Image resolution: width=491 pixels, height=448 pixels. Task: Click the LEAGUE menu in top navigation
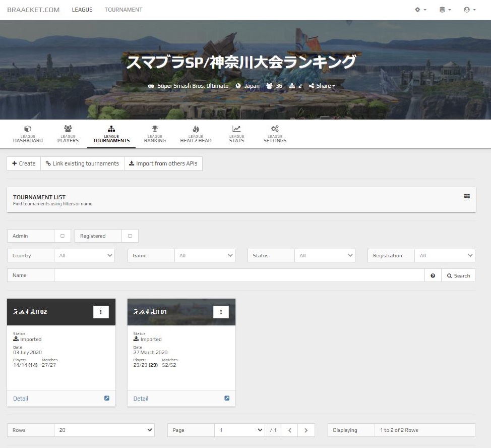pyautogui.click(x=82, y=10)
